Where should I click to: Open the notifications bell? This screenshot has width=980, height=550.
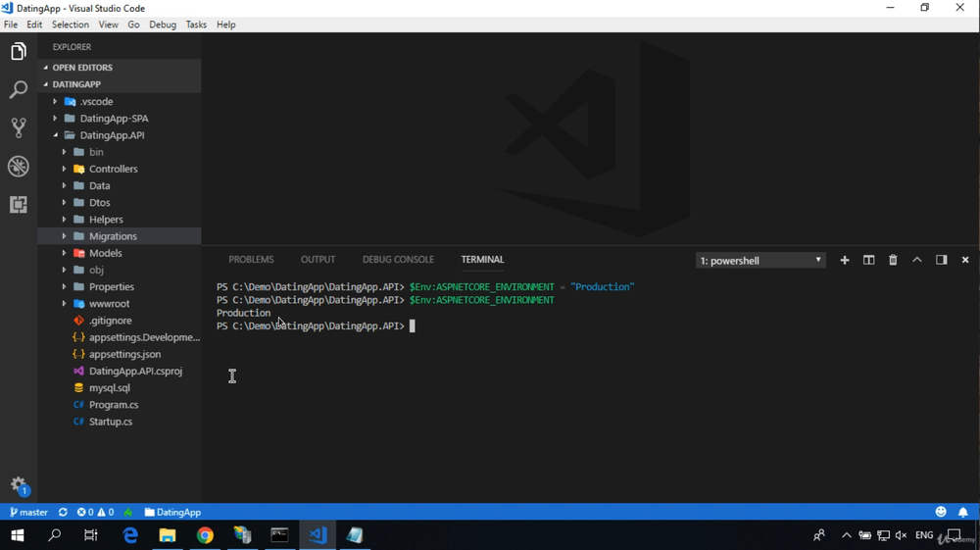click(x=963, y=512)
